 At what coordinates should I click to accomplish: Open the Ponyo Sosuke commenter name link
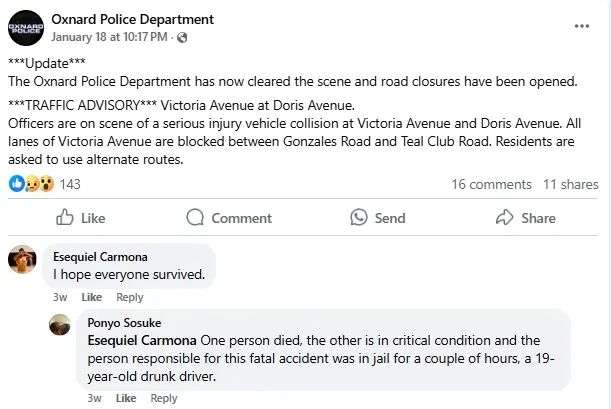tap(124, 323)
